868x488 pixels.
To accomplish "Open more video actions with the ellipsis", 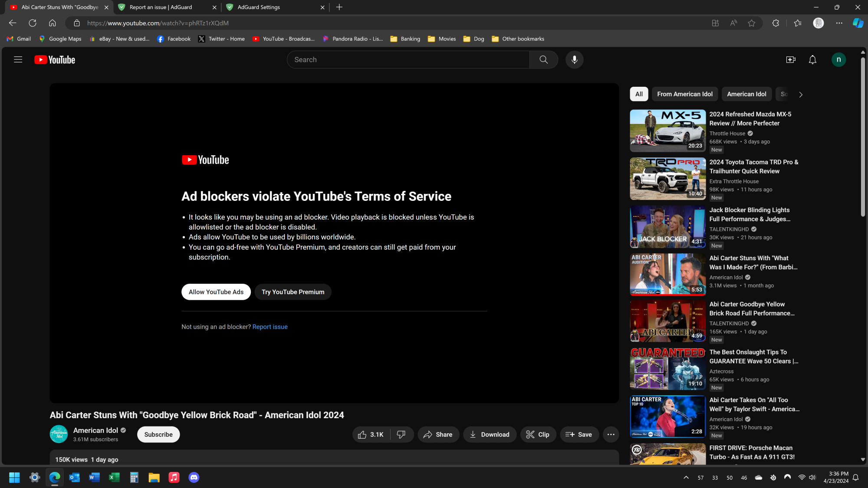I will click(611, 434).
